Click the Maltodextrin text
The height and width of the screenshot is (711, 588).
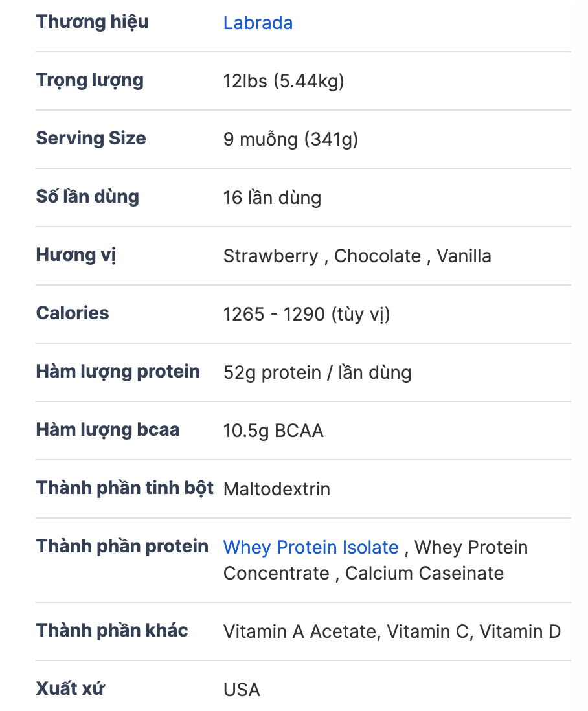pyautogui.click(x=277, y=490)
